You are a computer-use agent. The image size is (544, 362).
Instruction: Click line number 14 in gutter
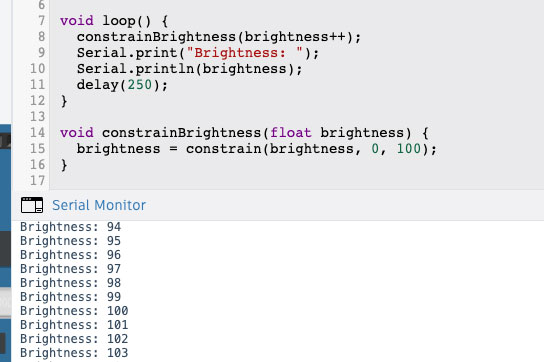point(37,133)
